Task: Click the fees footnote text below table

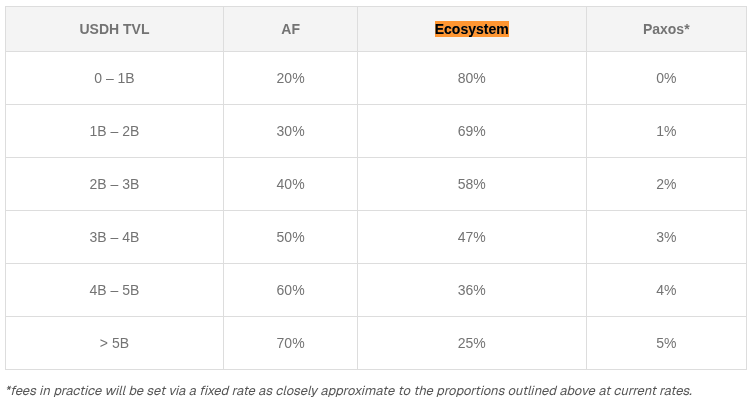Action: click(x=348, y=391)
